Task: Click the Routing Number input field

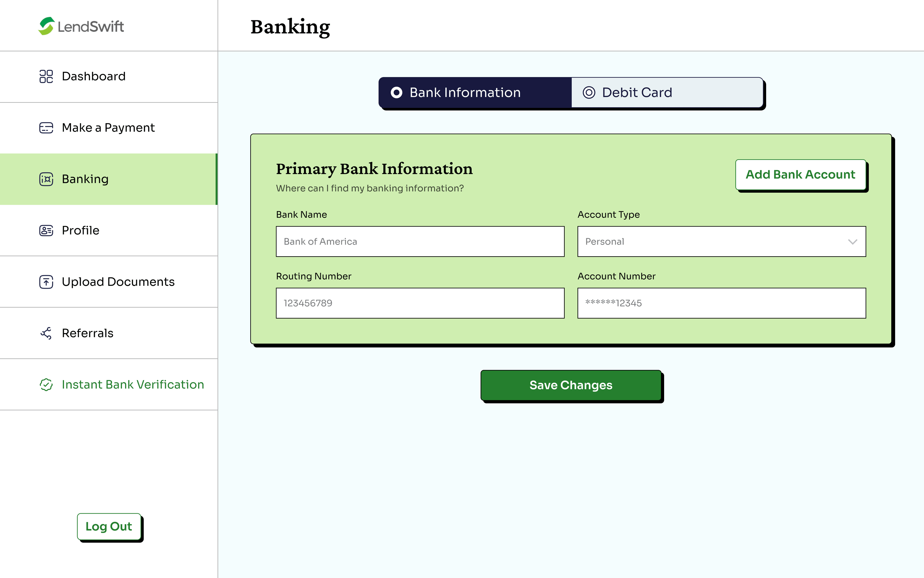Action: pyautogui.click(x=420, y=303)
